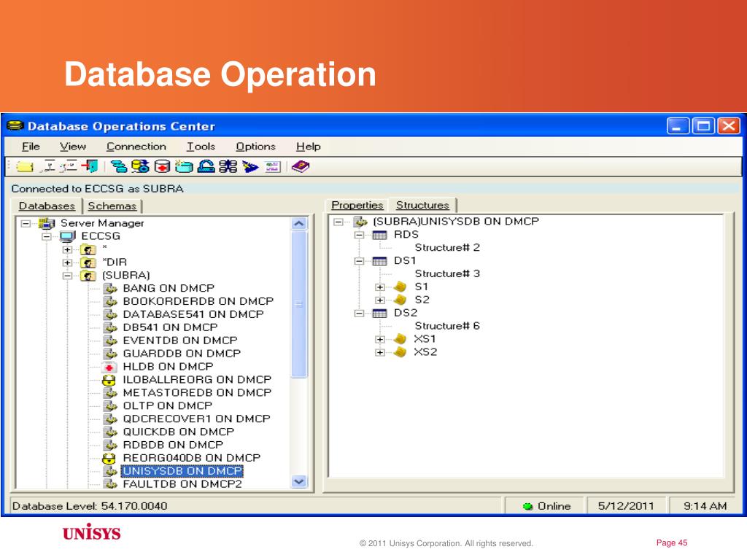
Task: Click the yellow database with blue gear icon
Action: coord(141,166)
